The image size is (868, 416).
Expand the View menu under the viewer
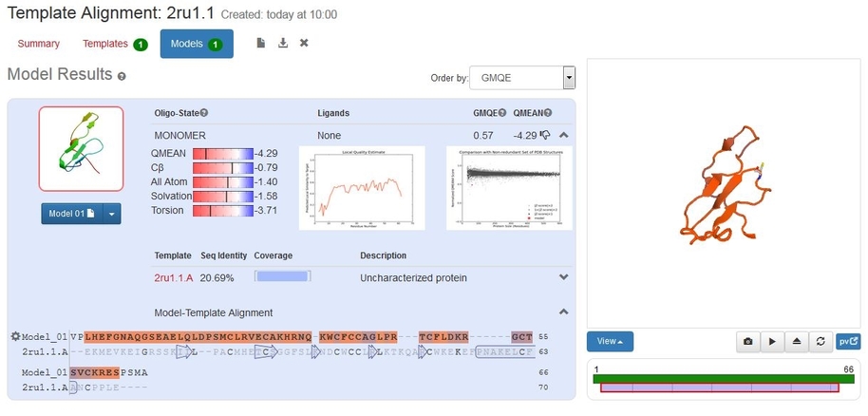coord(610,341)
